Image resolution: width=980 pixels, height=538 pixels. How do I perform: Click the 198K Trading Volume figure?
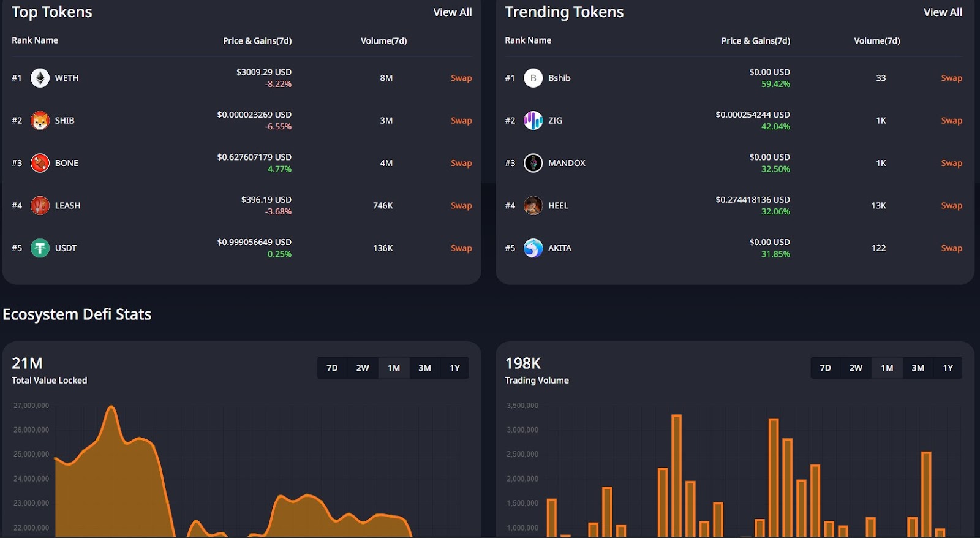click(523, 363)
